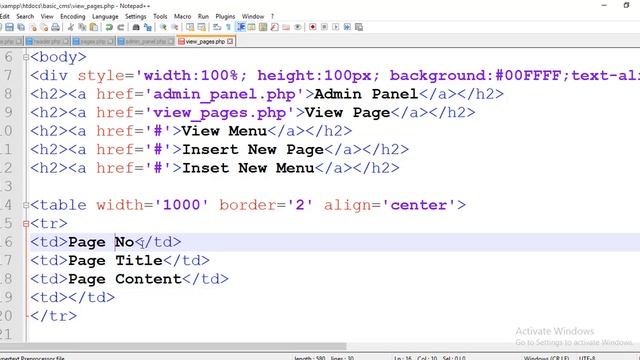Open Folder as Workspace icon
Image resolution: width=640 pixels, height=360 pixels.
pyautogui.click(x=286, y=27)
